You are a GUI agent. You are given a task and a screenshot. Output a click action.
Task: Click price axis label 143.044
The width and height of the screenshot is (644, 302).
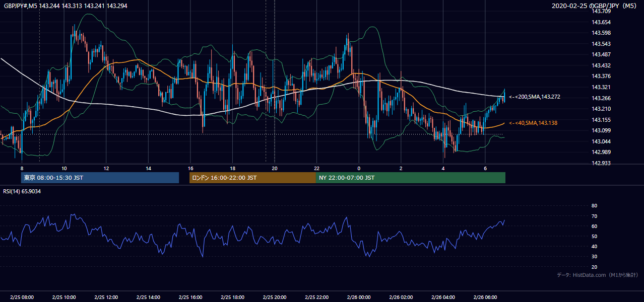point(601,141)
